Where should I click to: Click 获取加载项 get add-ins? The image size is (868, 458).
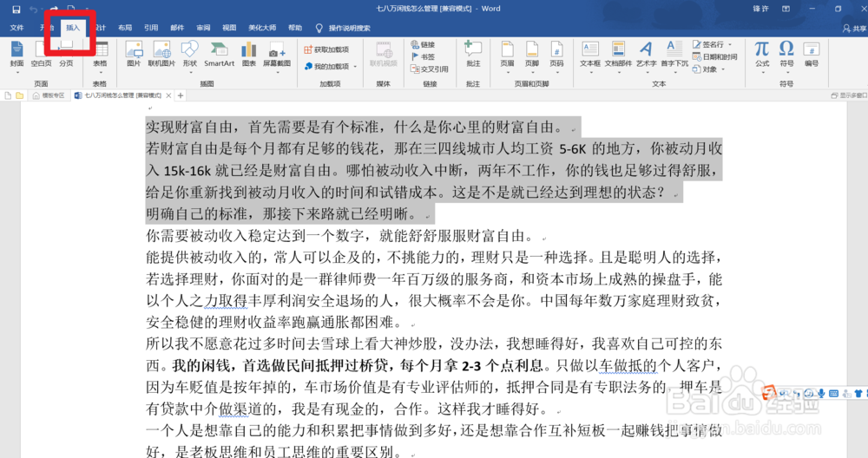pos(326,49)
